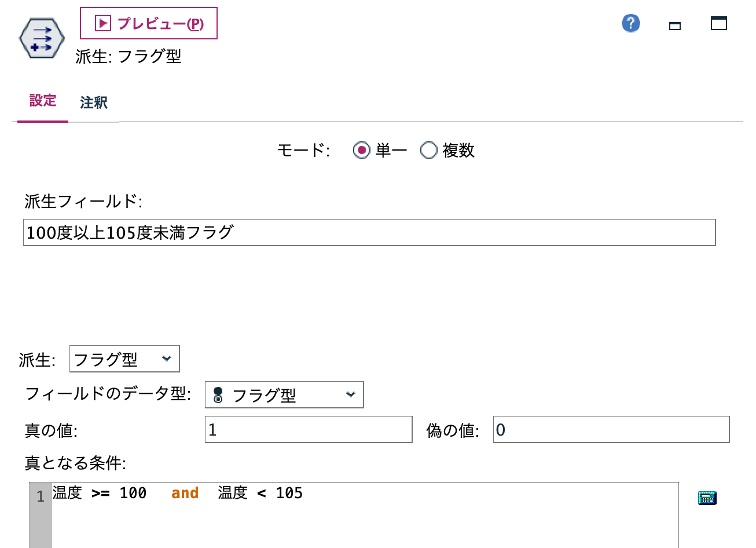
Task: Select the 単一 mode radio button
Action: [x=362, y=150]
